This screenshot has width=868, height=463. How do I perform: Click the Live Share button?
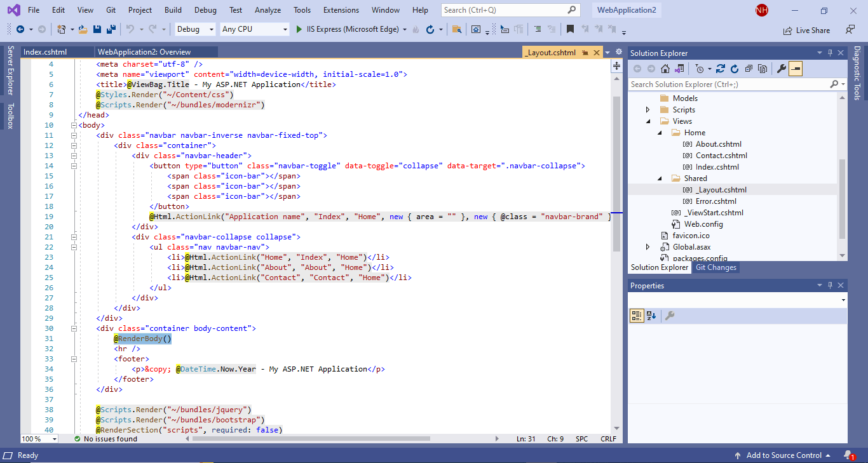point(806,30)
